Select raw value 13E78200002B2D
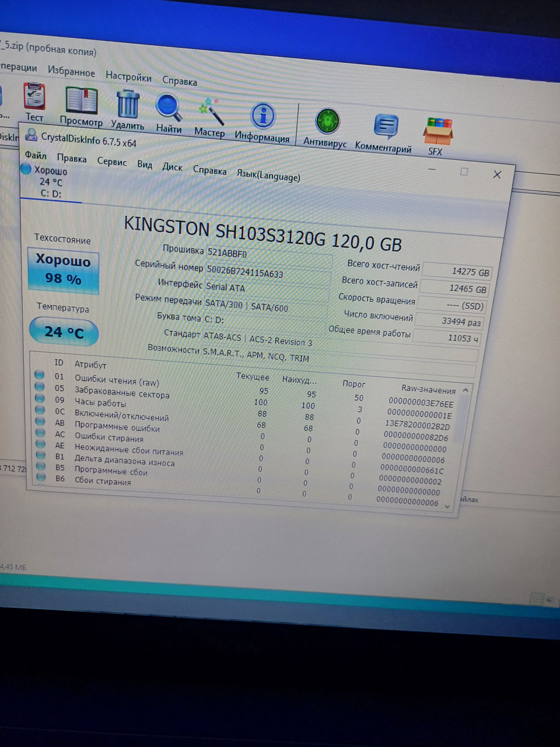 418,425
